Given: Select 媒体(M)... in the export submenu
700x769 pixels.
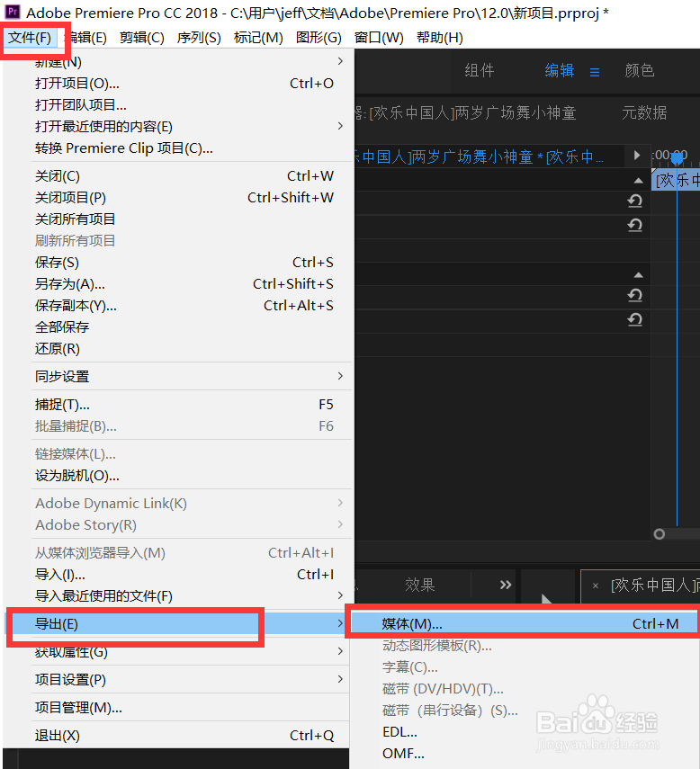Looking at the screenshot, I should pos(525,624).
